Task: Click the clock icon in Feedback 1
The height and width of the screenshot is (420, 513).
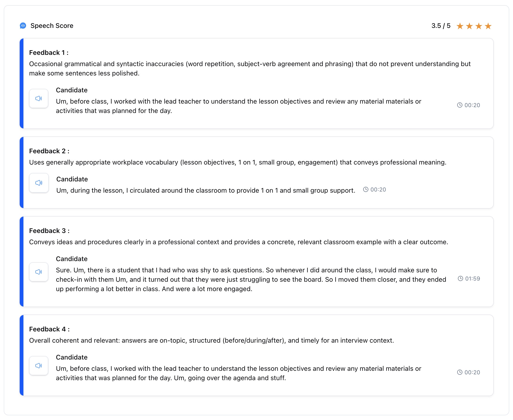Action: (460, 105)
